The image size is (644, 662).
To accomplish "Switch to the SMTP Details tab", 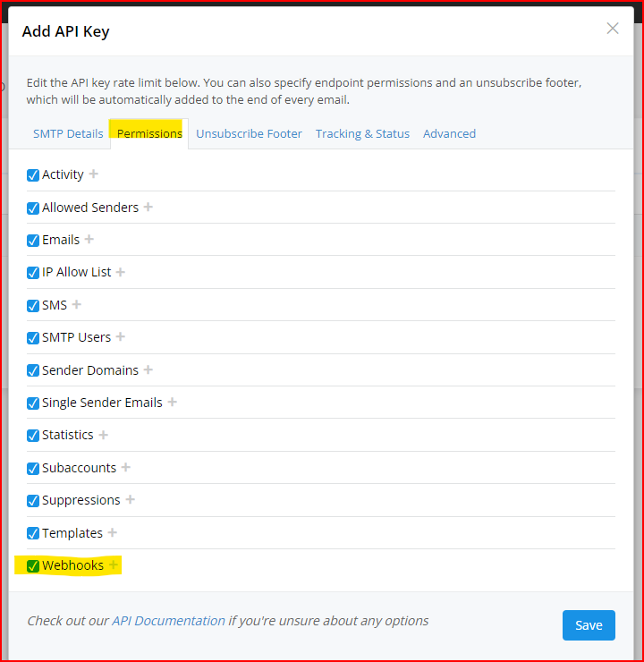I will pos(68,133).
